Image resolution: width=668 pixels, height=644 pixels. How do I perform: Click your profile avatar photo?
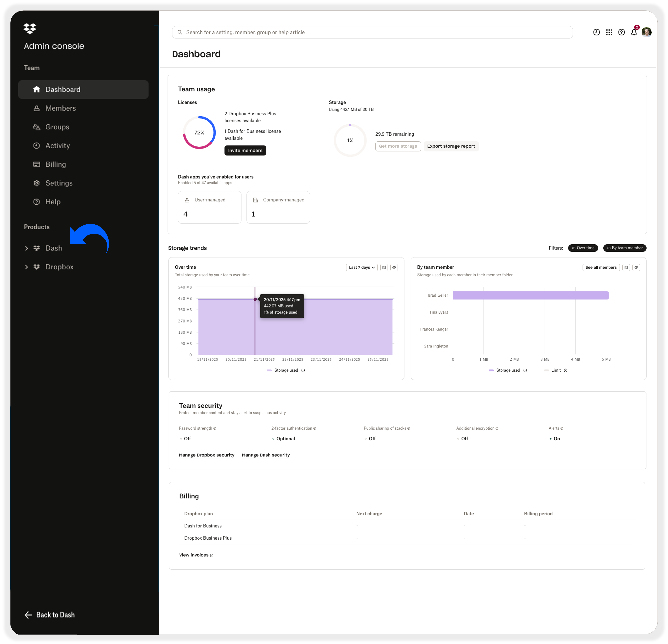(x=647, y=32)
